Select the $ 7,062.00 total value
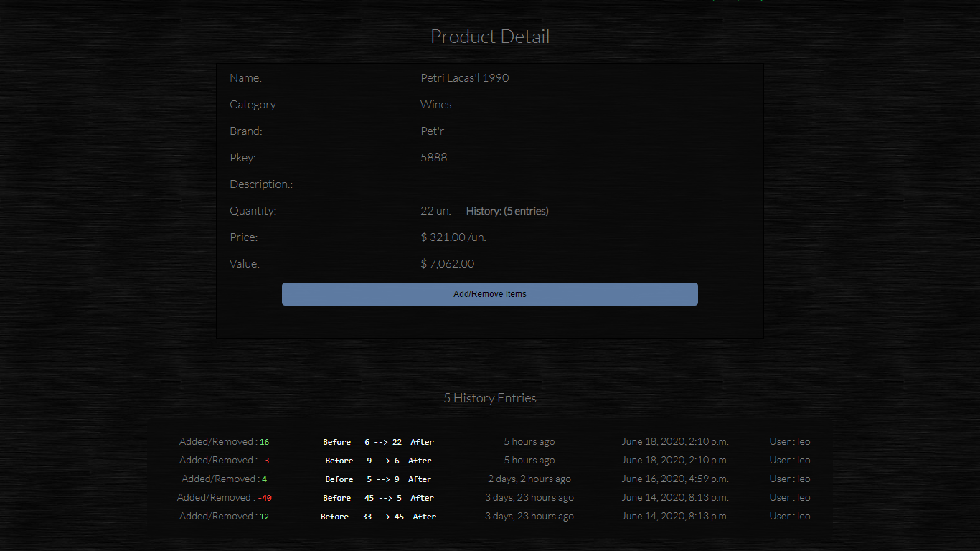This screenshot has height=551, width=980. point(447,263)
